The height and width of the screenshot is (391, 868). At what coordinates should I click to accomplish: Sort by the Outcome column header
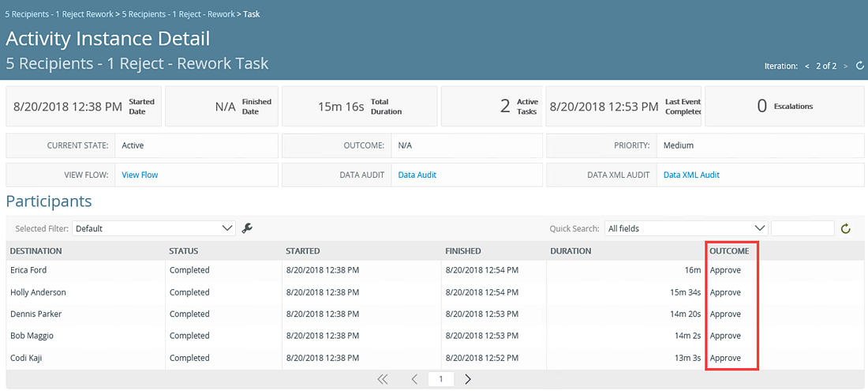pos(729,251)
